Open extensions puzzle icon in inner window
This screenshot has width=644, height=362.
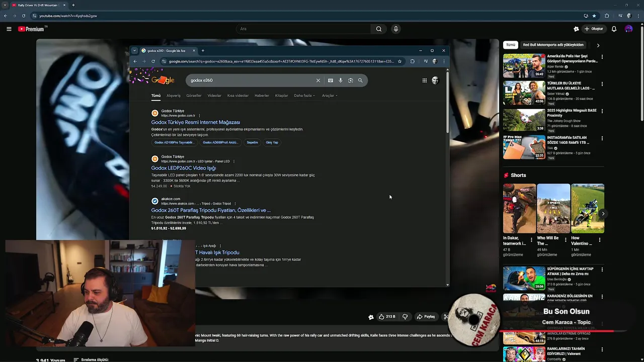pos(413,61)
